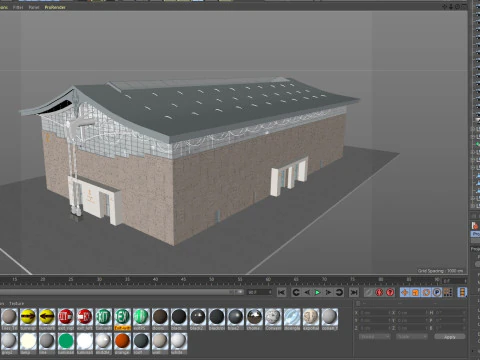Click the P rotation input field
The image size is (480, 360).
[x=449, y=320]
